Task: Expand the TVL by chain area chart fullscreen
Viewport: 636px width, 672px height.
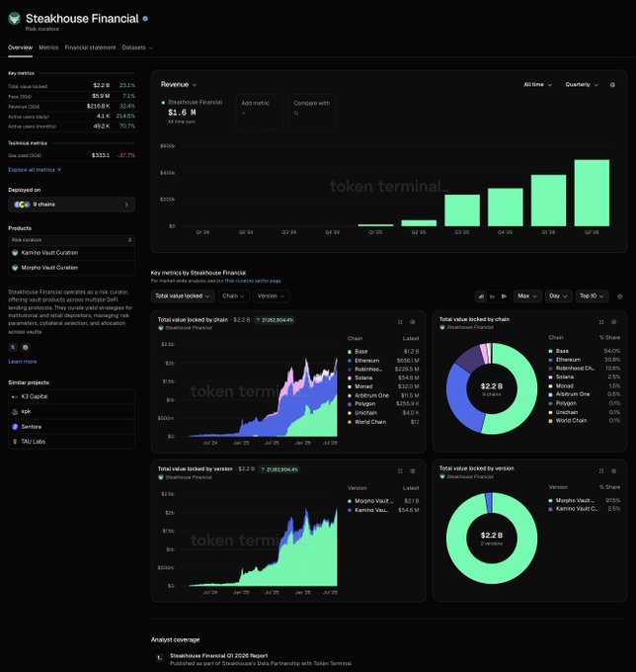Action: point(400,322)
